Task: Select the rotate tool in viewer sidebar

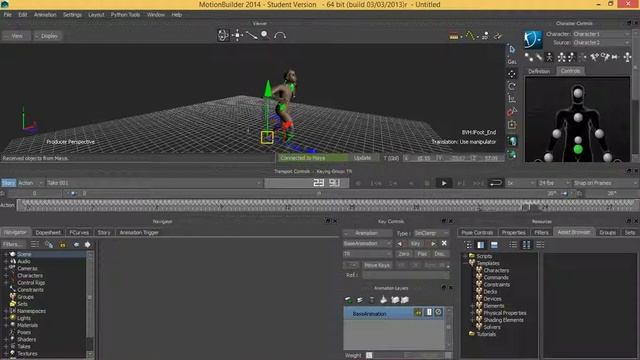Action: [x=512, y=87]
